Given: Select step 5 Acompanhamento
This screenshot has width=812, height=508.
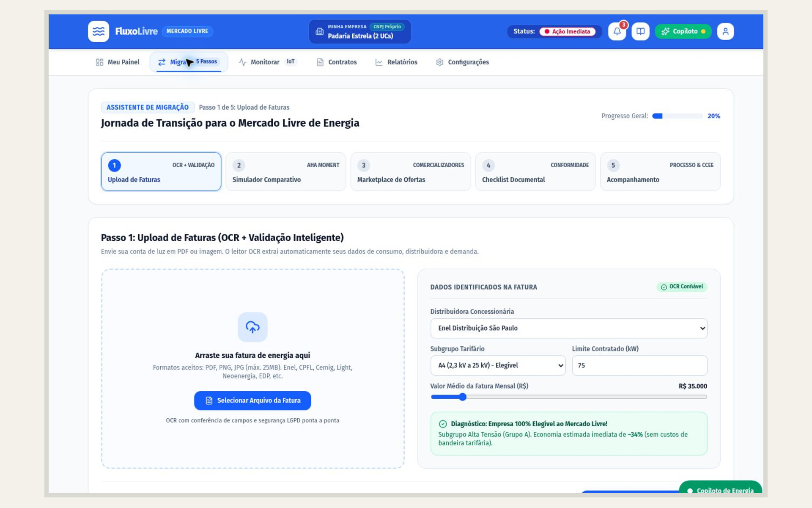Looking at the screenshot, I should click(660, 171).
